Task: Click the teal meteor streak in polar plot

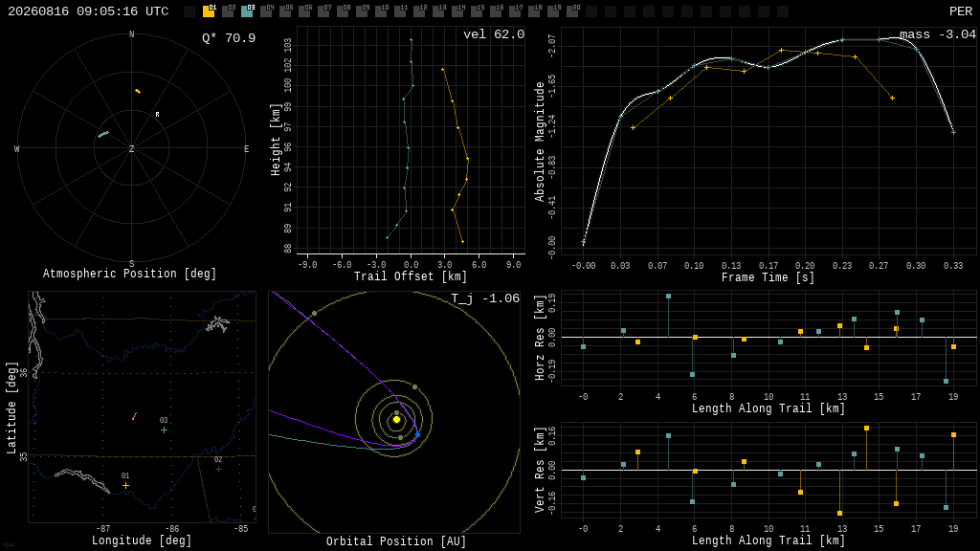Action: [103, 134]
